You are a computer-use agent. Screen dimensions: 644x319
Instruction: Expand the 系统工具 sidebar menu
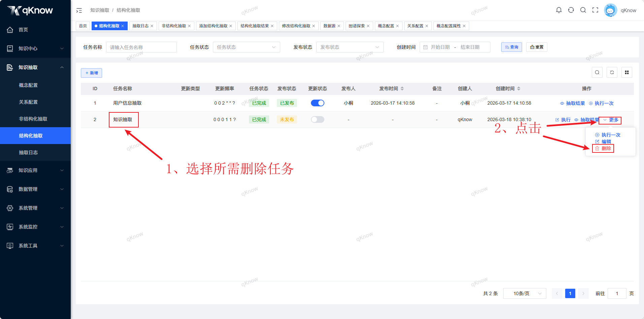tap(35, 246)
